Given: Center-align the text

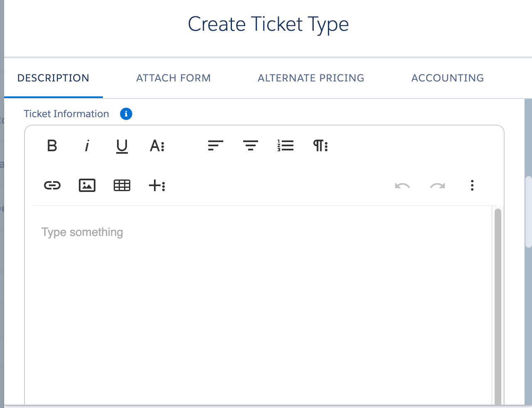Looking at the screenshot, I should pyautogui.click(x=251, y=146).
